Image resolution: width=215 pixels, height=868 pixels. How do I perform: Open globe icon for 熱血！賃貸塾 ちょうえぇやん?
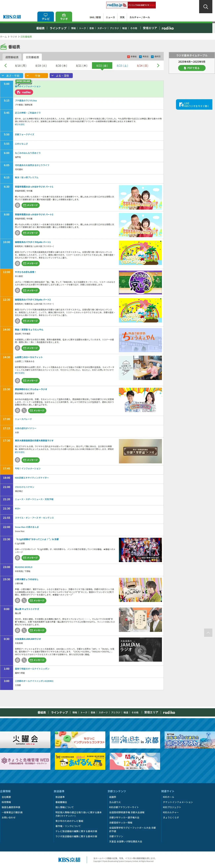[x=18, y=348]
